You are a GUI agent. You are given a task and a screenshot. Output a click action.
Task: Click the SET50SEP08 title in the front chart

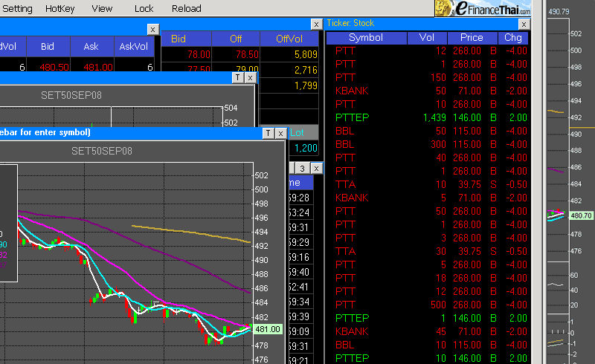coord(102,151)
